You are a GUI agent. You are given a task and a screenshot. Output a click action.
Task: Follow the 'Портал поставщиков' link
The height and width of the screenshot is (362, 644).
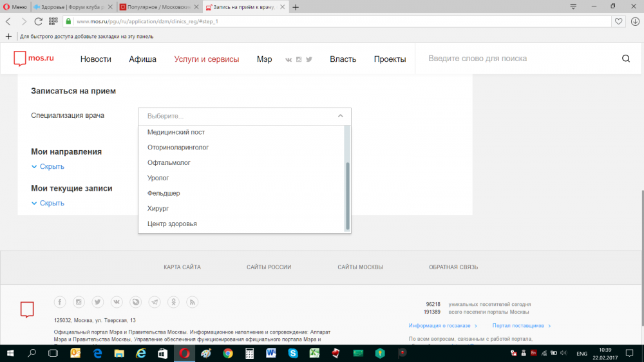[518, 326]
